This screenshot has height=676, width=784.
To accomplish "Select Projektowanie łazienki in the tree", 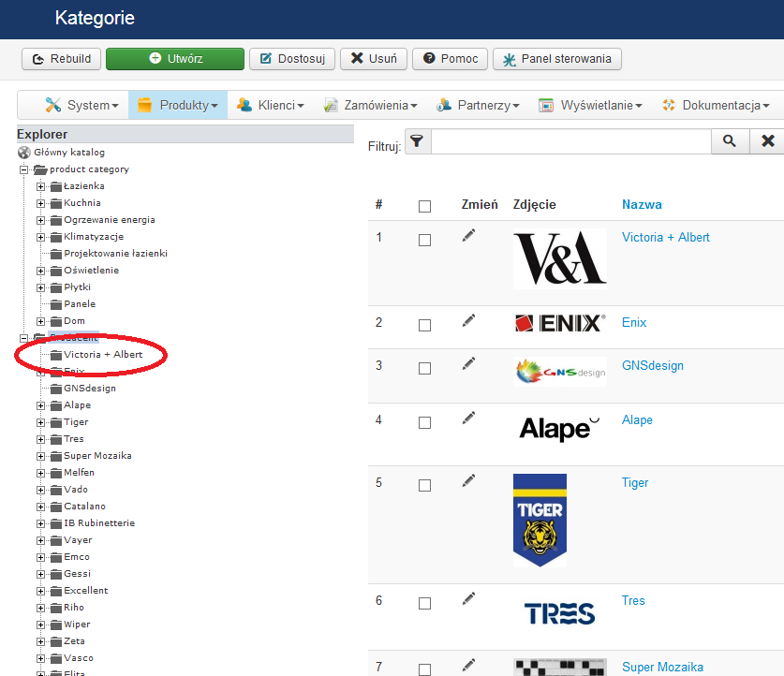I will click(x=115, y=254).
